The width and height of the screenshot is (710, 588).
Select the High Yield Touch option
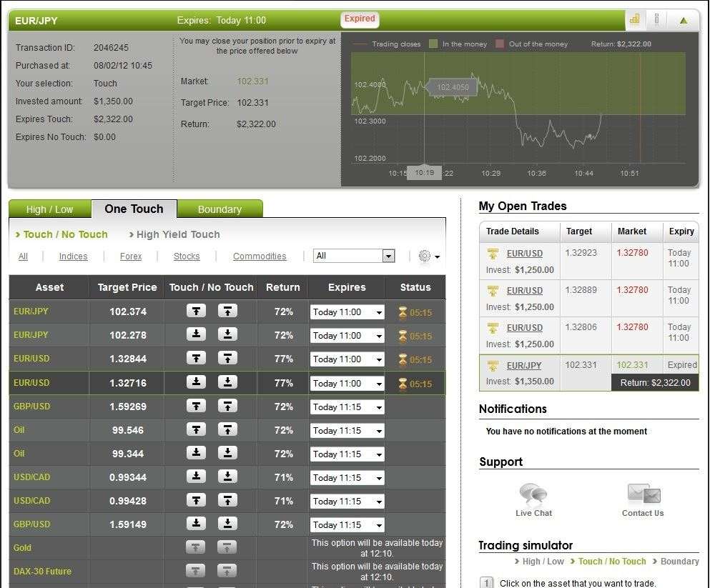177,234
